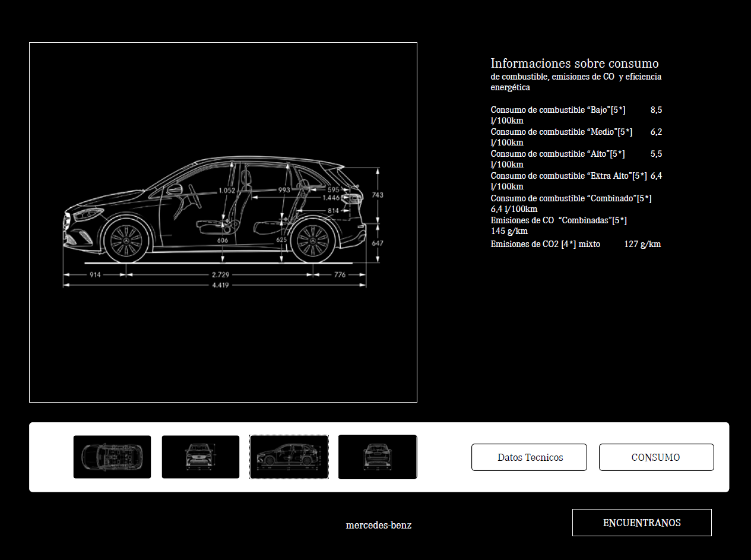Open the Datos Tecnicos section
Viewport: 751px width, 560px height.
click(529, 457)
